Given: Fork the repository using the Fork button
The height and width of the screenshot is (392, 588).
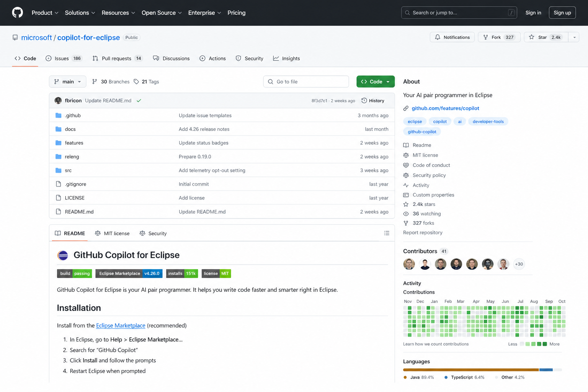Looking at the screenshot, I should 499,37.
